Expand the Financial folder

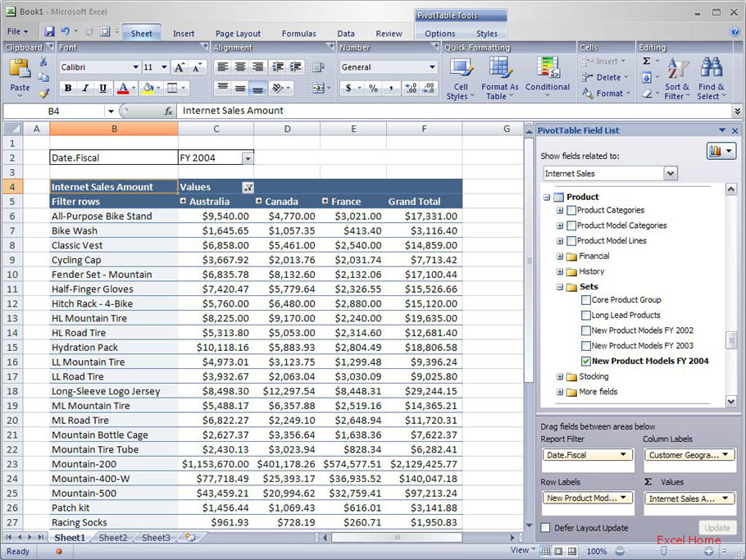pyautogui.click(x=560, y=257)
